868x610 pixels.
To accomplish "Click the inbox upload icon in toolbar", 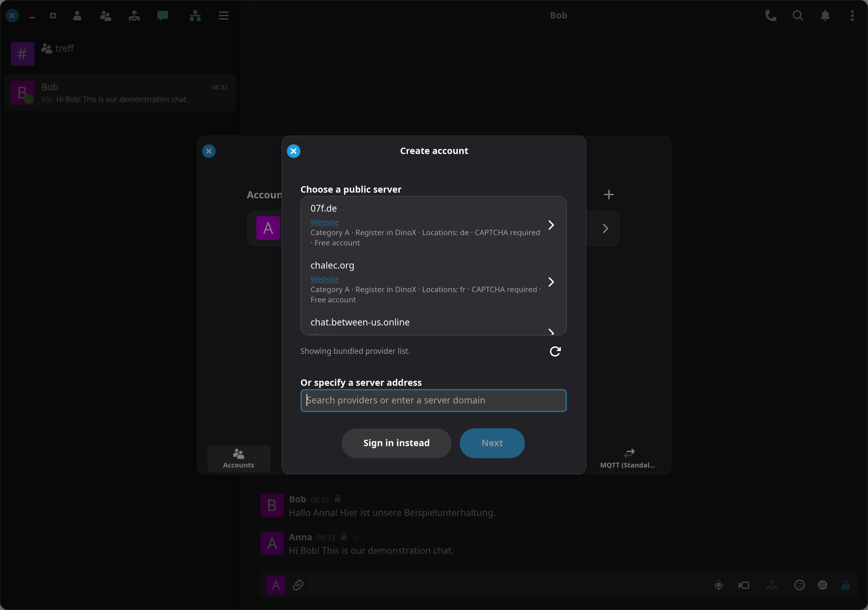I will [x=134, y=16].
